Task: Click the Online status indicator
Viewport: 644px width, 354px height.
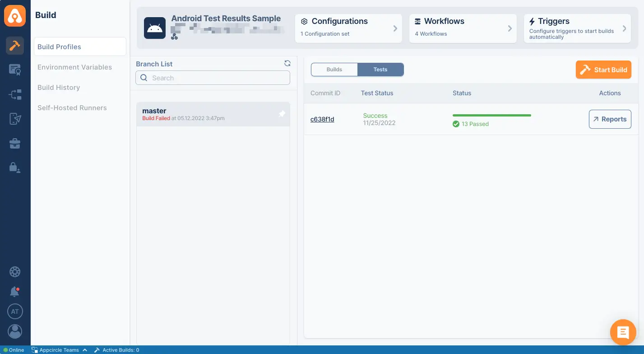Action: tap(14, 350)
